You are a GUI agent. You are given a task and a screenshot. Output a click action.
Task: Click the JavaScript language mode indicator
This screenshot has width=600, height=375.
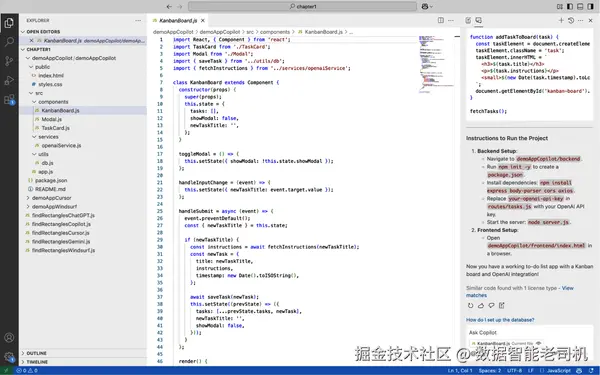tap(558, 370)
